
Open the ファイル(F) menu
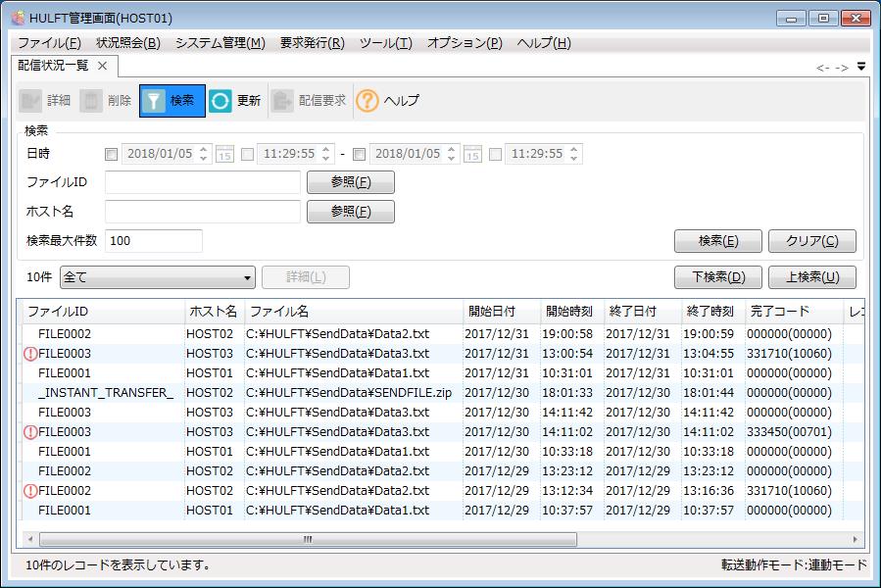tap(49, 43)
